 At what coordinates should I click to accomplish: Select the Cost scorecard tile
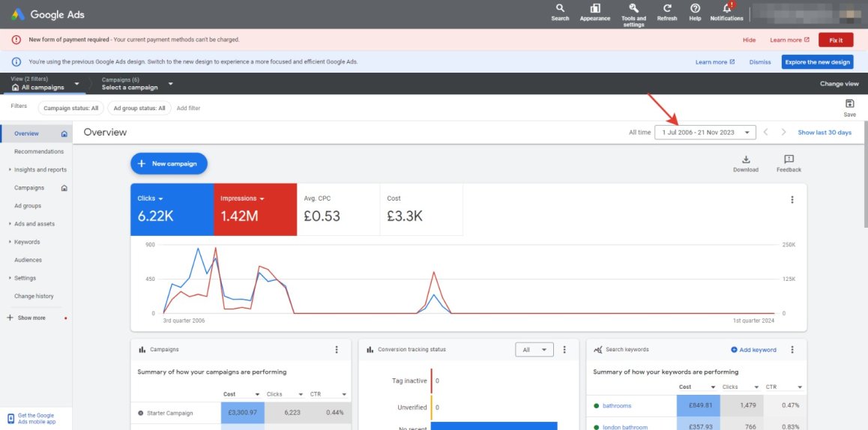(421, 210)
